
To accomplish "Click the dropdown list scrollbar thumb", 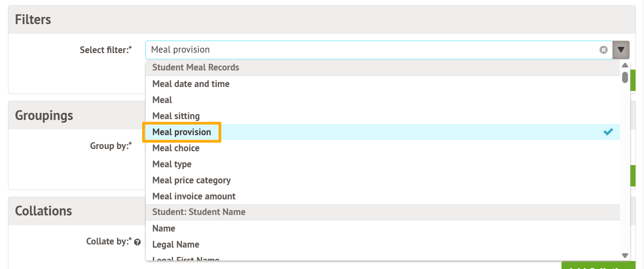I will 625,77.
